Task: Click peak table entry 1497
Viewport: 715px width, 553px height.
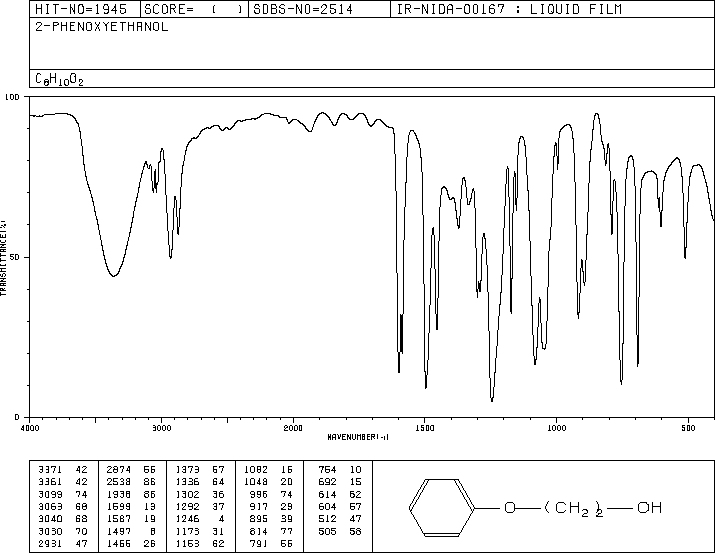Action: pos(119,531)
